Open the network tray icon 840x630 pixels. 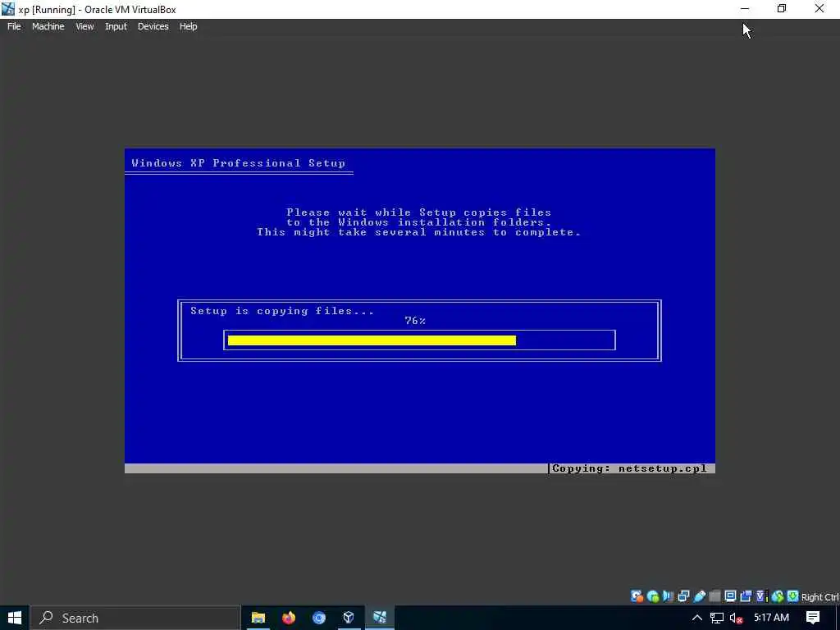pyautogui.click(x=717, y=618)
